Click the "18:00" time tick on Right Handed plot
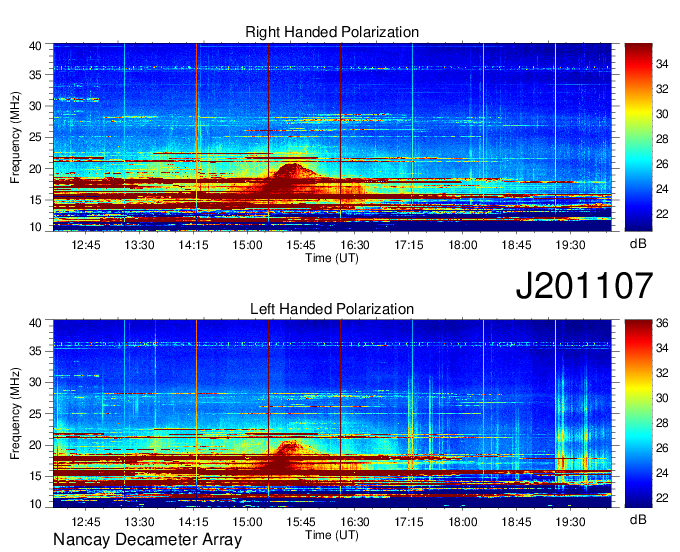This screenshot has height=552, width=680. (463, 245)
